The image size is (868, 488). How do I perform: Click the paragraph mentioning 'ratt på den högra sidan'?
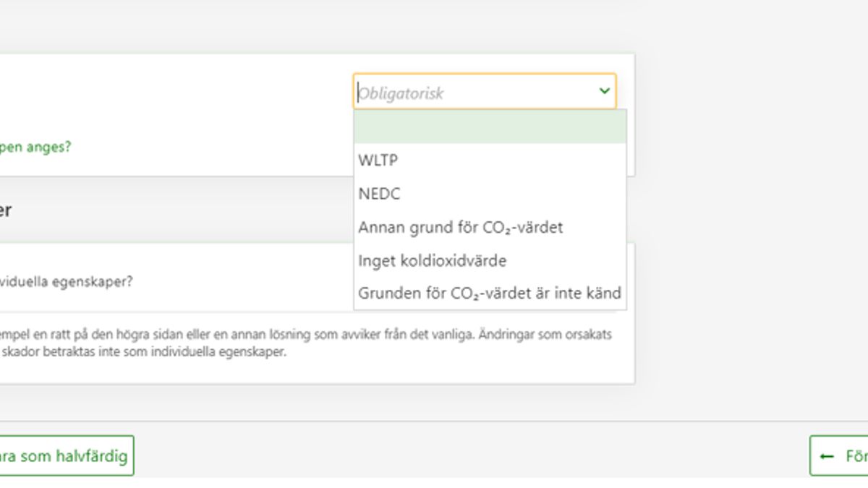pos(304,336)
